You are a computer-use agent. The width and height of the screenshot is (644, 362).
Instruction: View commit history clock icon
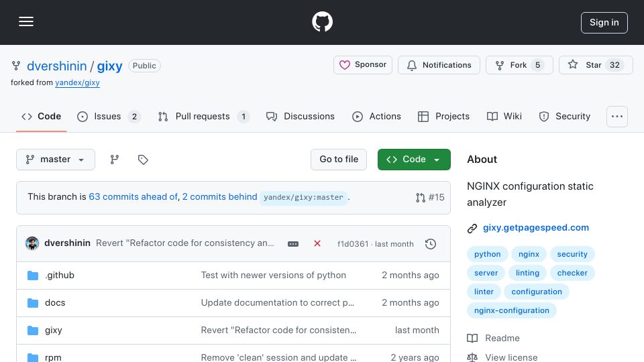point(431,244)
